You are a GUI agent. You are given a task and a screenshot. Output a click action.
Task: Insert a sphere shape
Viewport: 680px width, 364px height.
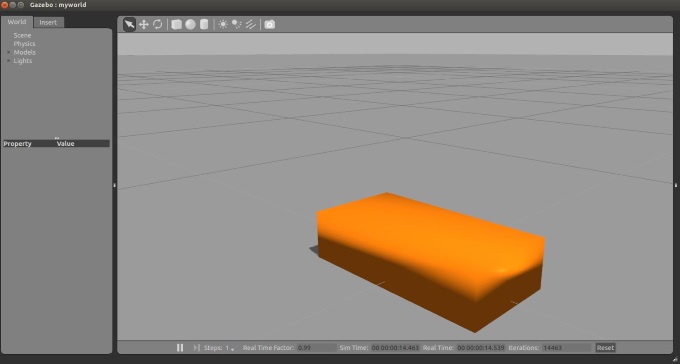[190, 24]
